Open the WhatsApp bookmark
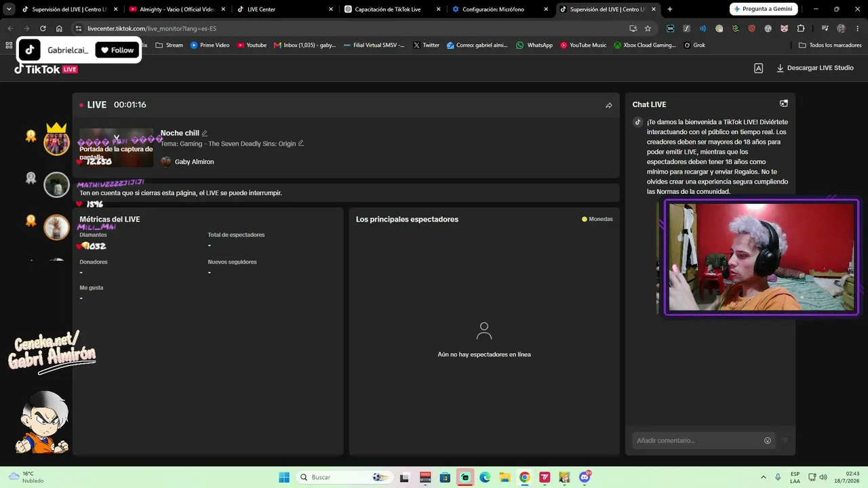The image size is (868, 488). (x=534, y=45)
